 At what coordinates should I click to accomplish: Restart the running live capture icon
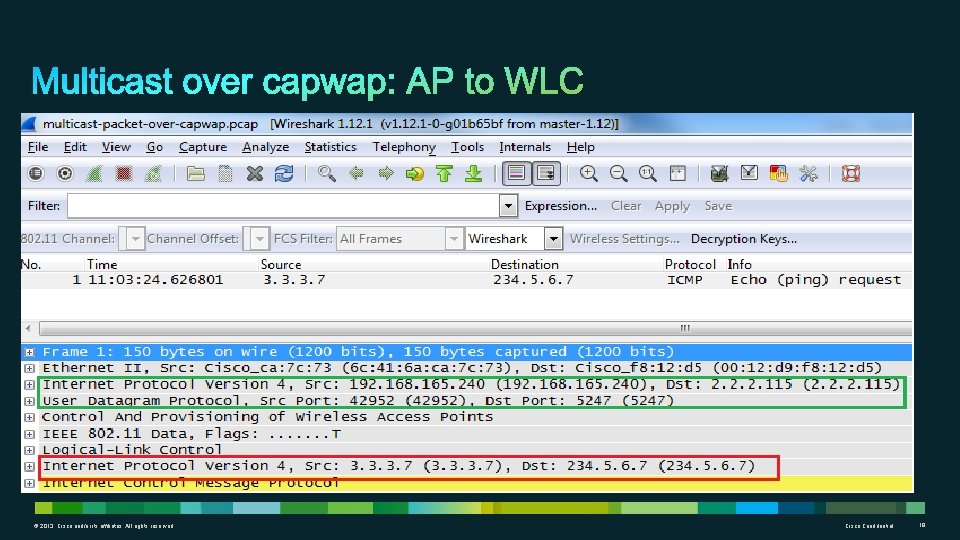click(153, 174)
